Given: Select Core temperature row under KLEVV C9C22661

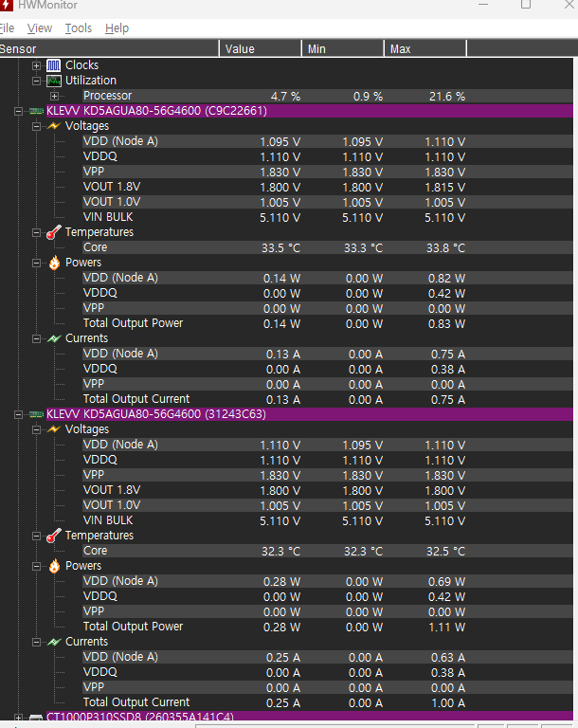Looking at the screenshot, I should (328, 247).
